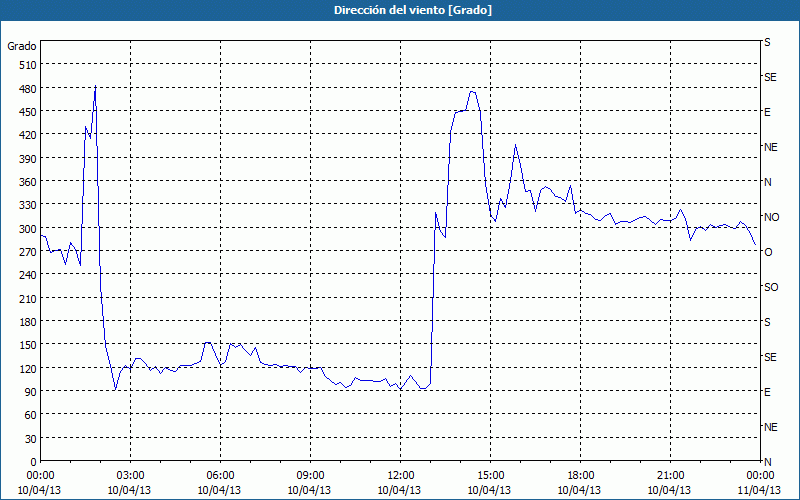
Task: Select the 210 degree tick label
Action: 29,298
